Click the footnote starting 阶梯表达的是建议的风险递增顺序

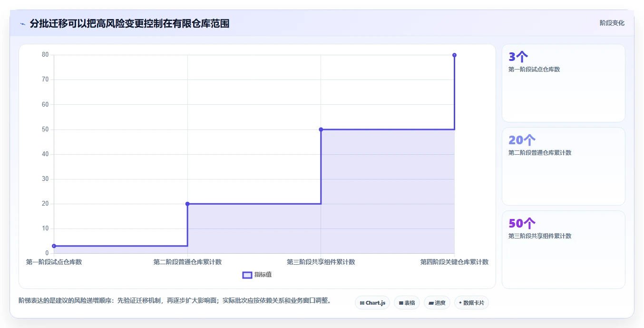pyautogui.click(x=175, y=301)
